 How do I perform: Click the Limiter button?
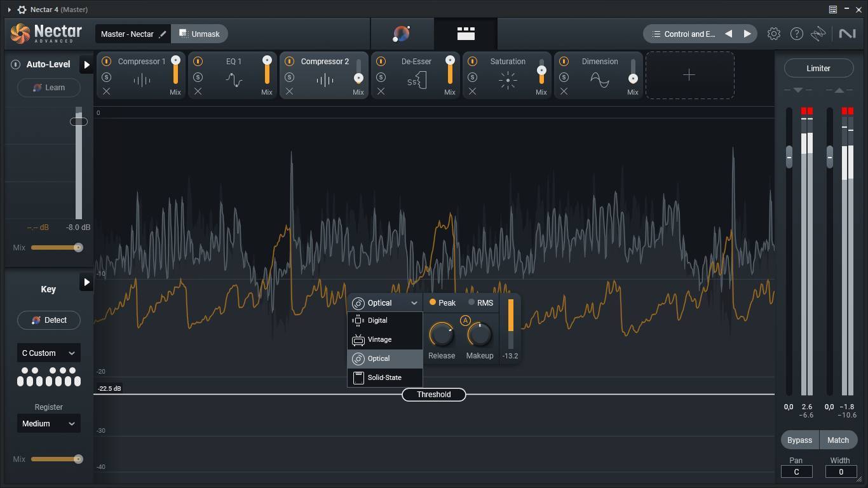818,68
